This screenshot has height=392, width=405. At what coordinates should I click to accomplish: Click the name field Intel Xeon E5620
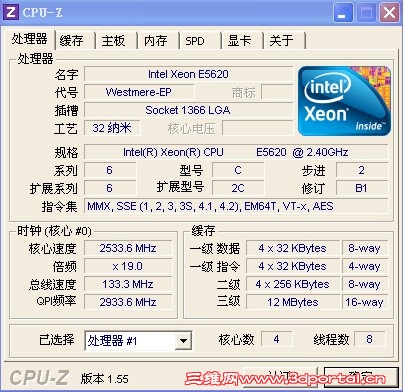tap(188, 74)
